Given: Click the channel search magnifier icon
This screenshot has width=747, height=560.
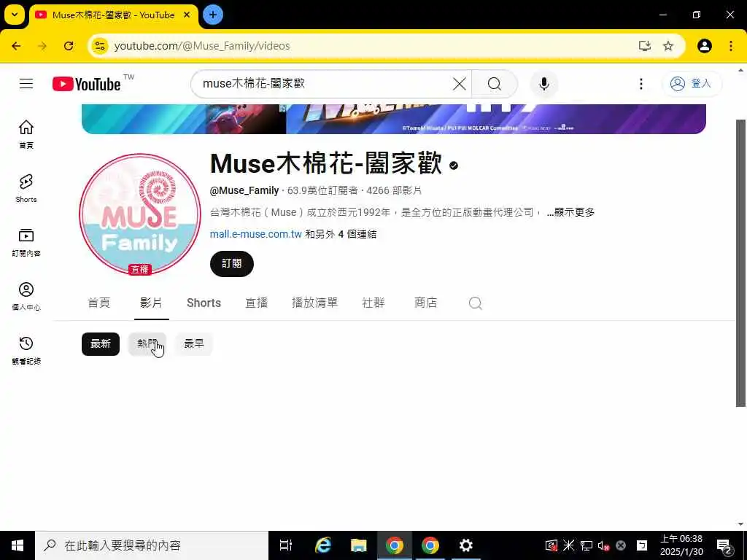Looking at the screenshot, I should pos(475,303).
